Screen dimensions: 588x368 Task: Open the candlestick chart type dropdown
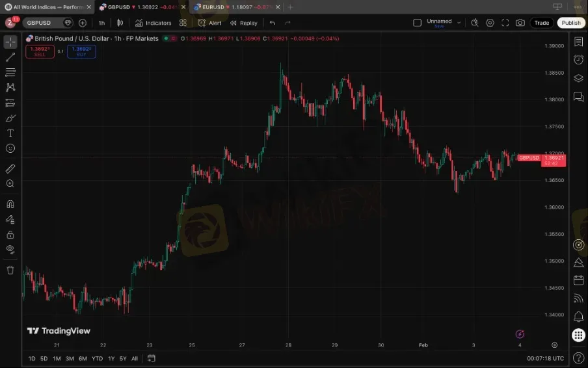coord(120,23)
